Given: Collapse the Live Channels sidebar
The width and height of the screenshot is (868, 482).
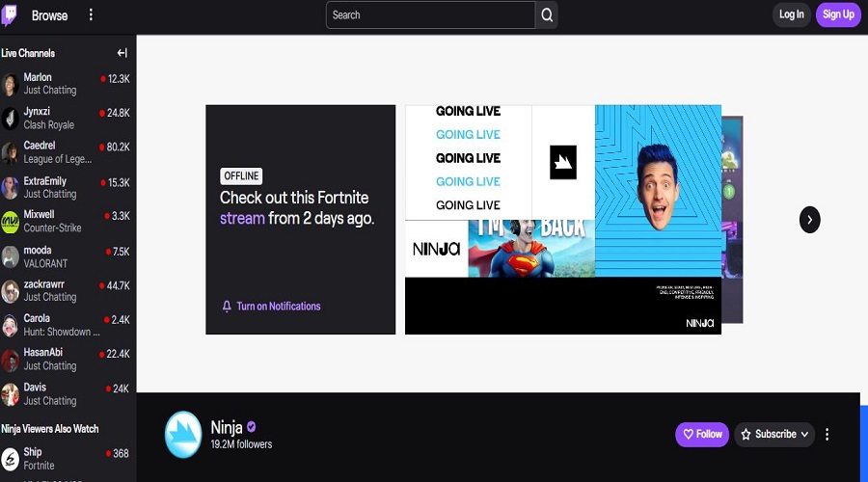Looking at the screenshot, I should click(x=122, y=53).
